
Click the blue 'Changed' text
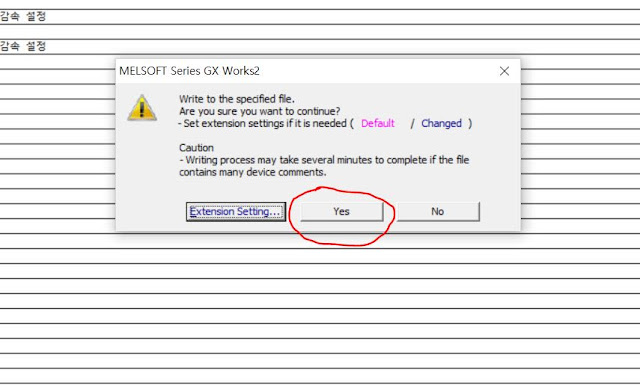pyautogui.click(x=441, y=123)
